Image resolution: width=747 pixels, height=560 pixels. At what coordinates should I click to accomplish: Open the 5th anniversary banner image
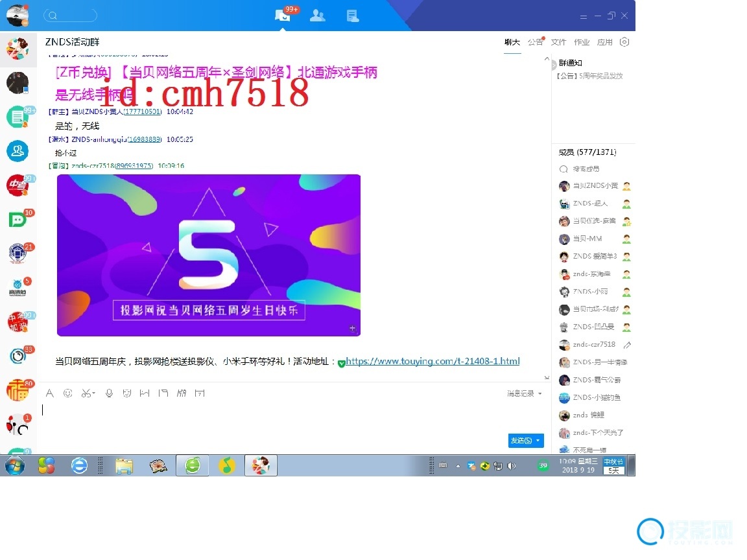coord(209,255)
